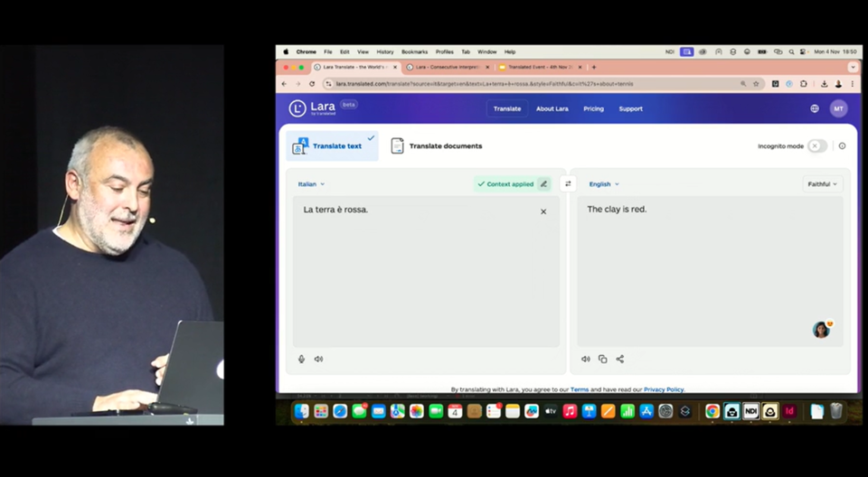Image resolution: width=868 pixels, height=477 pixels.
Task: Enable Incognito mode switch
Action: point(817,145)
